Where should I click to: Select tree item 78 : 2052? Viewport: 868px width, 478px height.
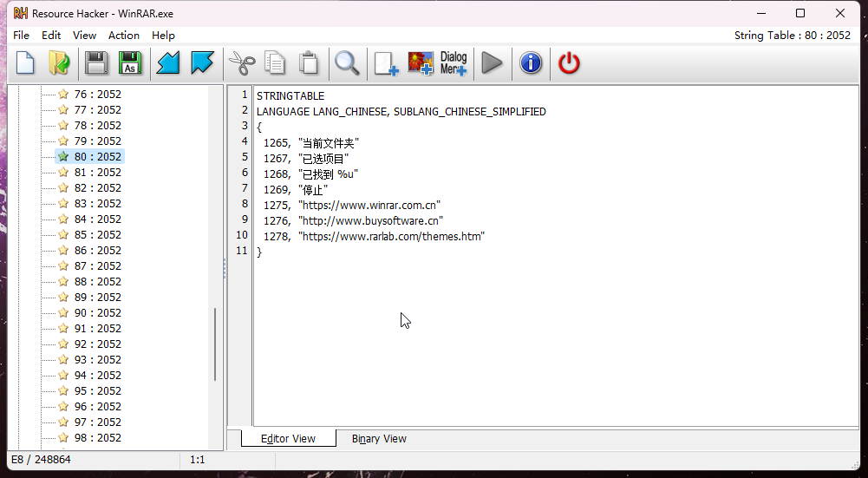[98, 126]
